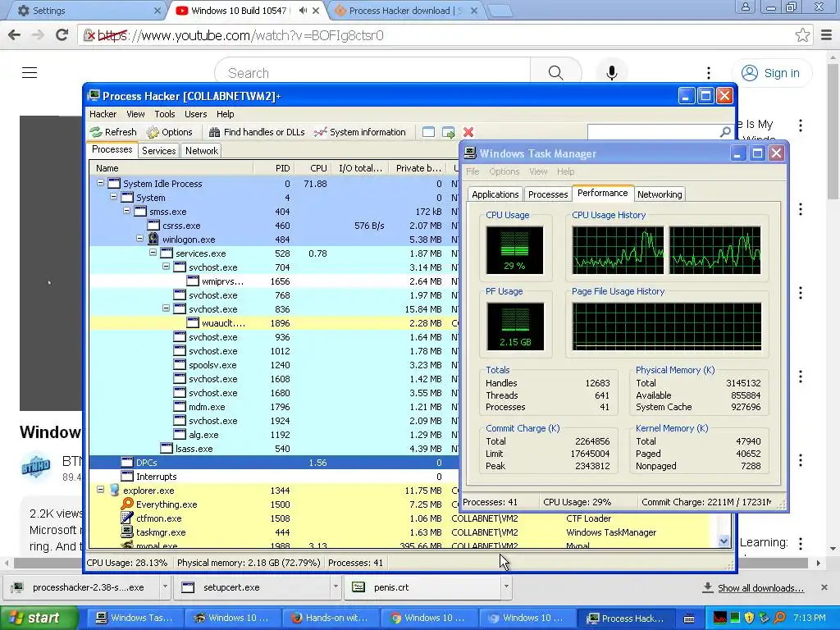Select the Everything.exe process
The image size is (840, 630).
pyautogui.click(x=273, y=504)
